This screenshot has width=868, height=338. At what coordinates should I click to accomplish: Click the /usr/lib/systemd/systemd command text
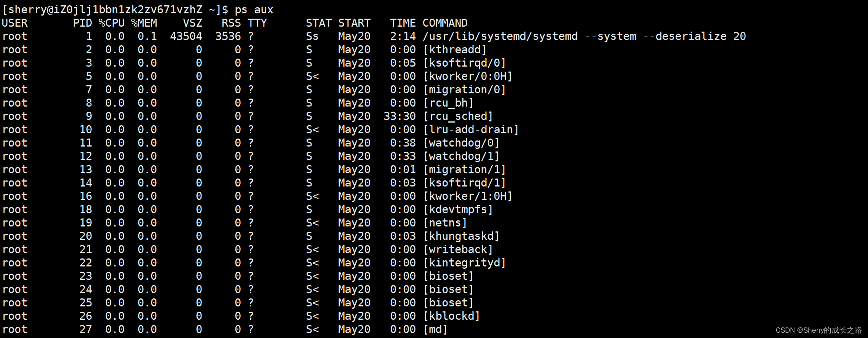500,37
